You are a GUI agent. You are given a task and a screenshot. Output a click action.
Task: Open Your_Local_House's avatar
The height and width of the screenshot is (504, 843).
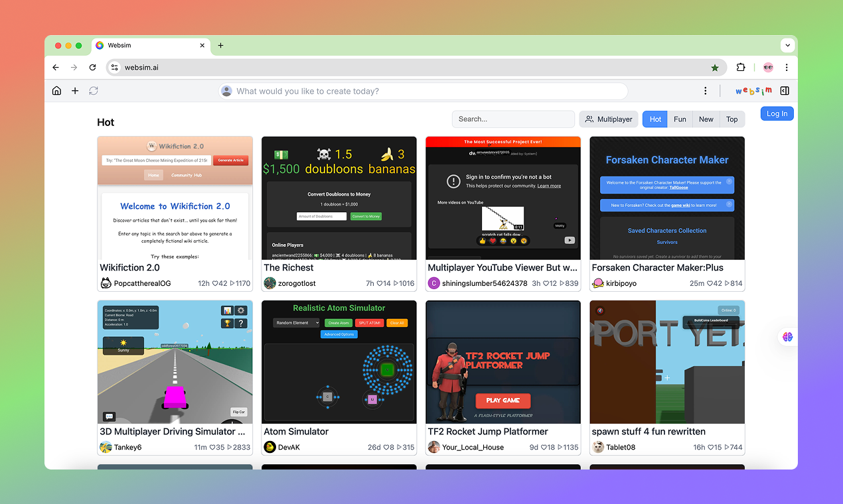click(433, 447)
